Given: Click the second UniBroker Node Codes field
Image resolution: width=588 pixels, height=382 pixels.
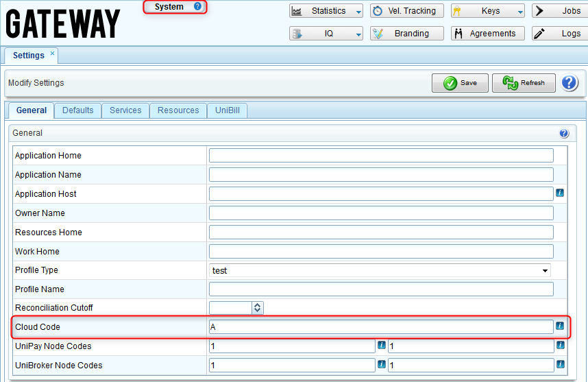Looking at the screenshot, I should (471, 365).
